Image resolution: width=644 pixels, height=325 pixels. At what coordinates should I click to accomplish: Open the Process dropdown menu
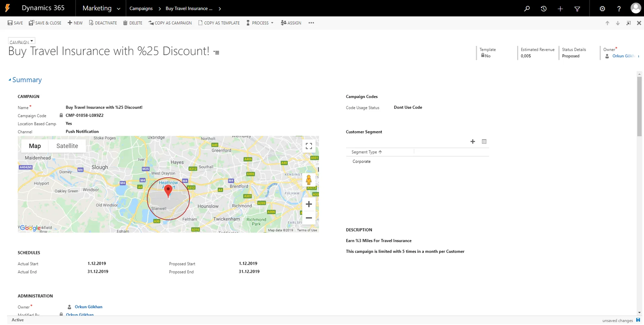[260, 23]
